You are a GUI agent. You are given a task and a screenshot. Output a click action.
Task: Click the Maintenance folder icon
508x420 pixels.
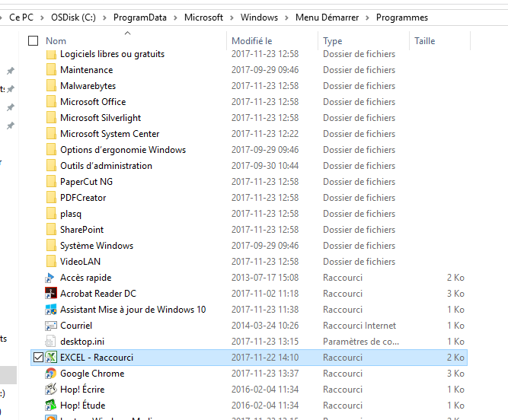click(51, 69)
